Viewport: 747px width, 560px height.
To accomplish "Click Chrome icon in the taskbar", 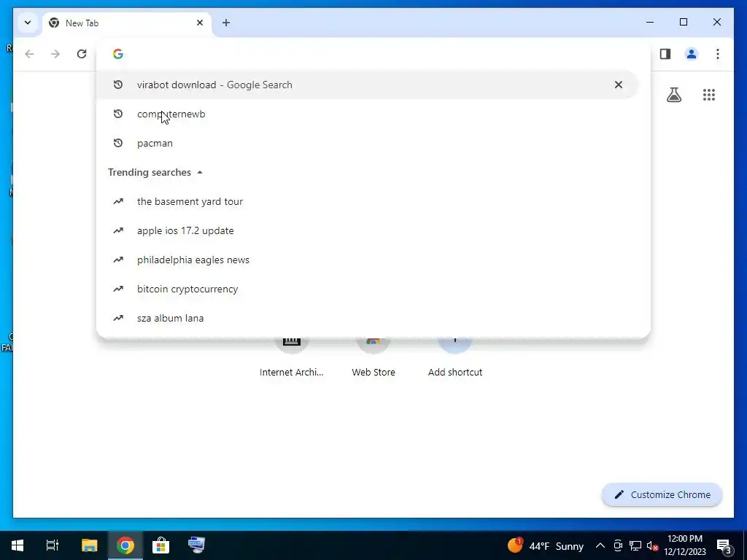I will [125, 545].
